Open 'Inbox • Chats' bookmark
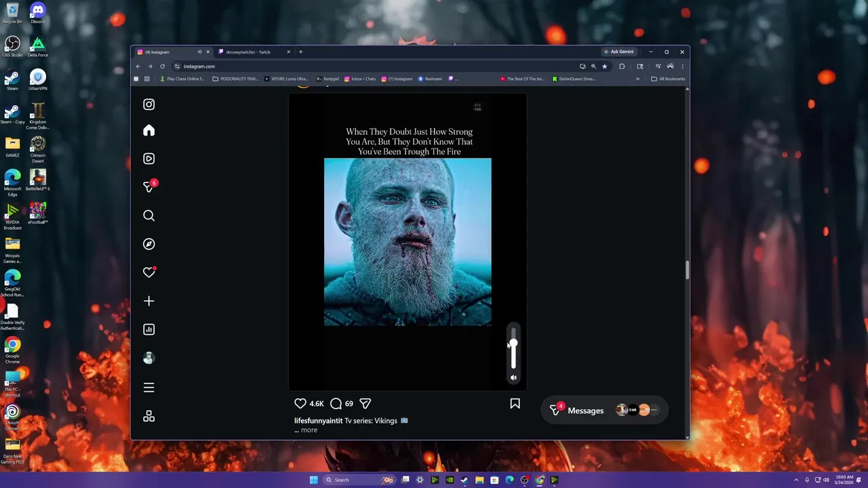This screenshot has height=488, width=868. (x=359, y=79)
